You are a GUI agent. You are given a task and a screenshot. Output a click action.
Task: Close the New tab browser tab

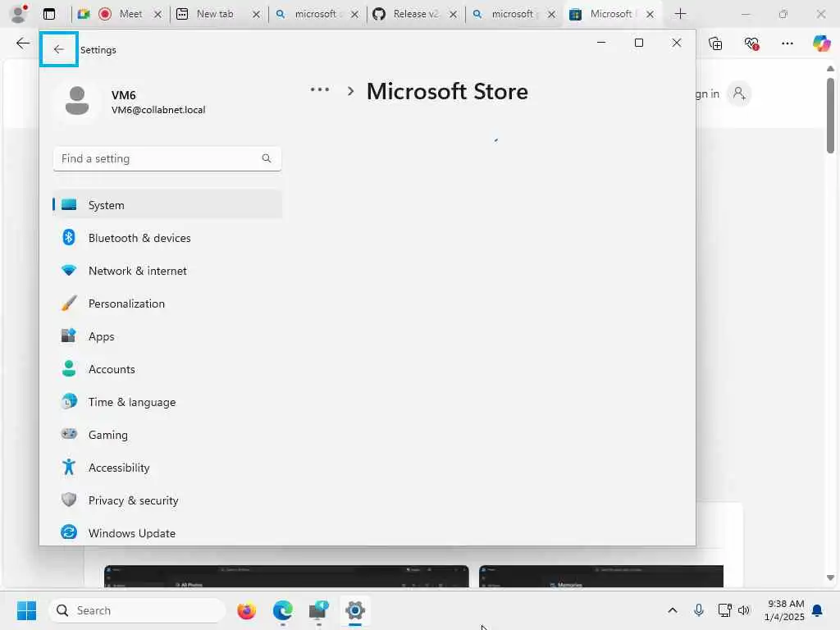coord(257,15)
